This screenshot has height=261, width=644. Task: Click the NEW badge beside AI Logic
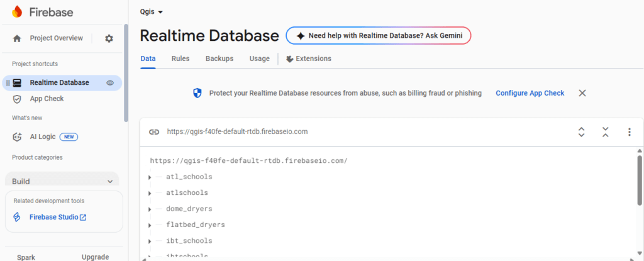click(x=69, y=137)
